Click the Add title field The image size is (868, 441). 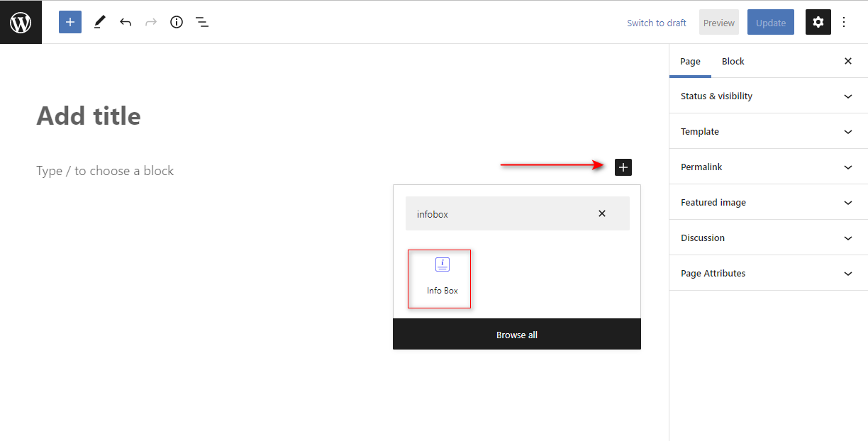click(89, 116)
